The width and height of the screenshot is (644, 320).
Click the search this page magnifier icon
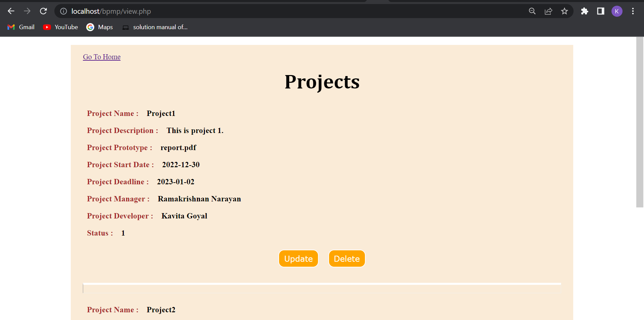[532, 11]
